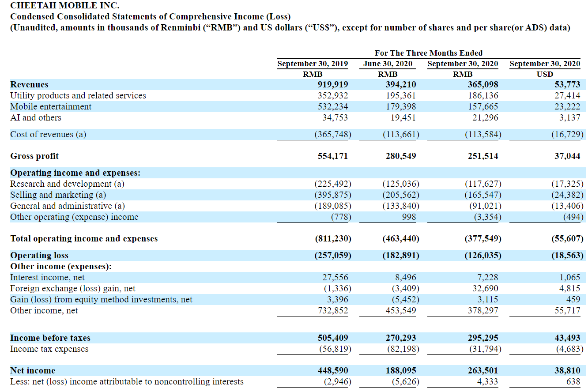Image resolution: width=588 pixels, height=388 pixels.
Task: Click 'Operating income and expenses:' heading
Action: 75,173
